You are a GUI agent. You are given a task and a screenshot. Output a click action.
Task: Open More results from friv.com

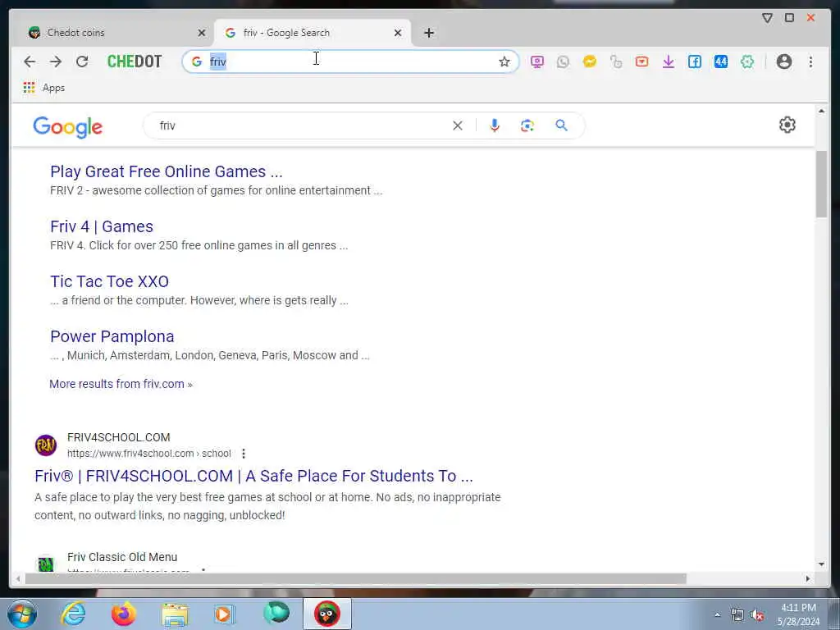(x=121, y=384)
